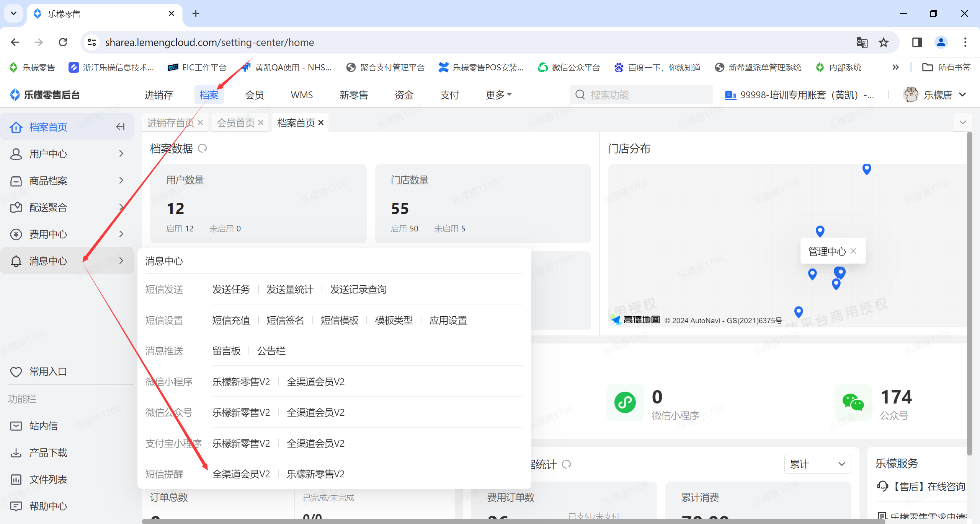The height and width of the screenshot is (524, 980).
Task: Open 发送量统计 link
Action: click(x=290, y=290)
